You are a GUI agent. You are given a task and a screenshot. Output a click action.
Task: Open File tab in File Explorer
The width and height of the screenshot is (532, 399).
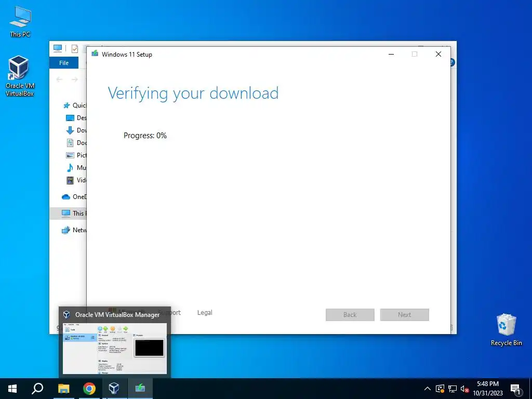[x=64, y=63]
